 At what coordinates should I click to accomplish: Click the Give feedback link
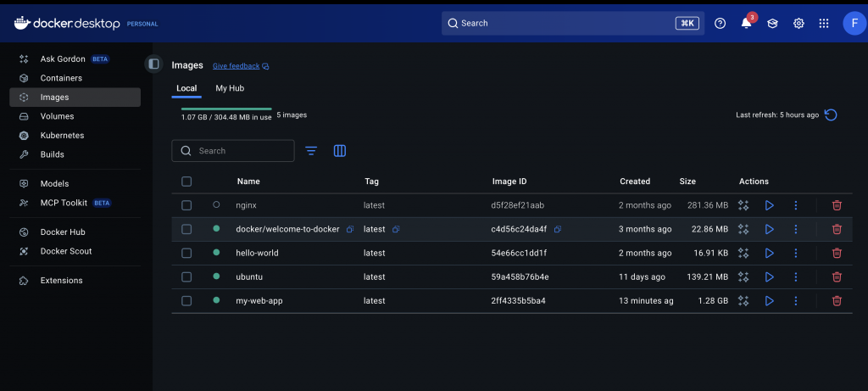coord(236,65)
